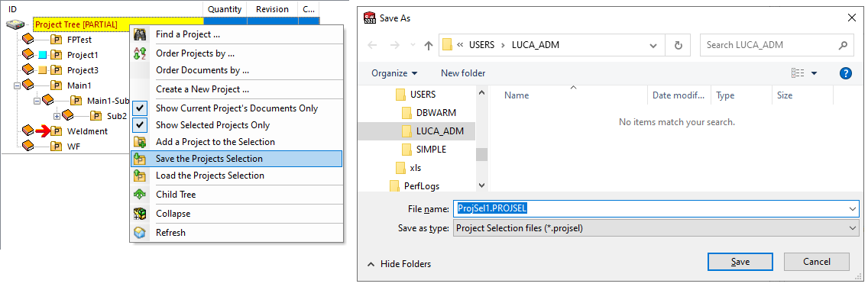Click the book icon beside the FPTest project
The height and width of the screenshot is (290, 868).
[x=28, y=39]
